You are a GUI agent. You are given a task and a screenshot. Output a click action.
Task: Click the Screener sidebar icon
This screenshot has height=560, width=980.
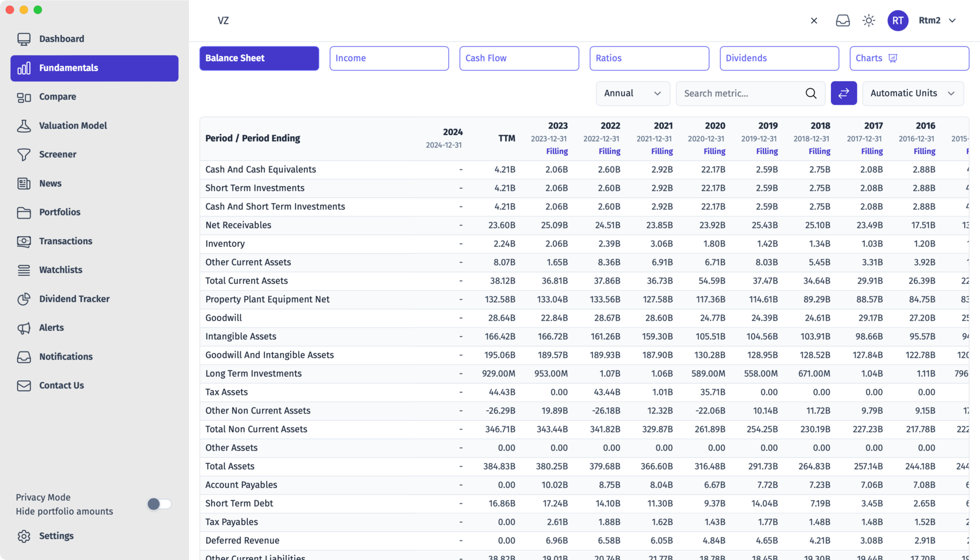(x=24, y=154)
